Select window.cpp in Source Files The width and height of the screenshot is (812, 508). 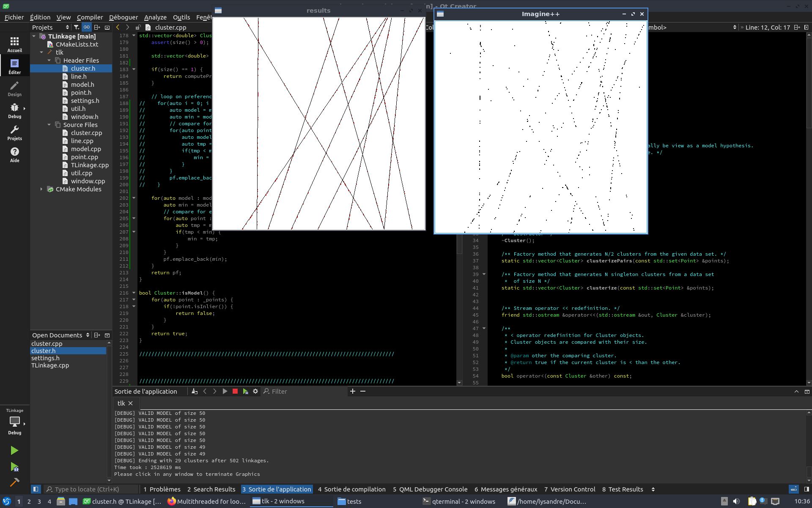click(88, 181)
